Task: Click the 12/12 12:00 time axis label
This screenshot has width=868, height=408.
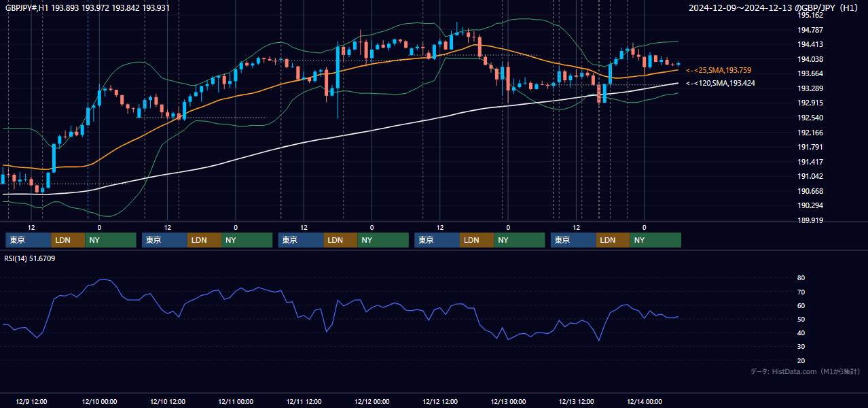Action: coord(440,401)
